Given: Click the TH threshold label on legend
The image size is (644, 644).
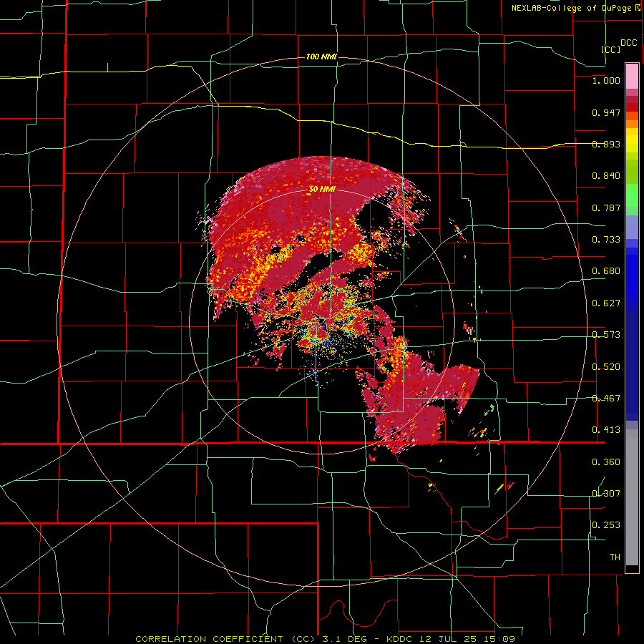Looking at the screenshot, I should tap(615, 557).
